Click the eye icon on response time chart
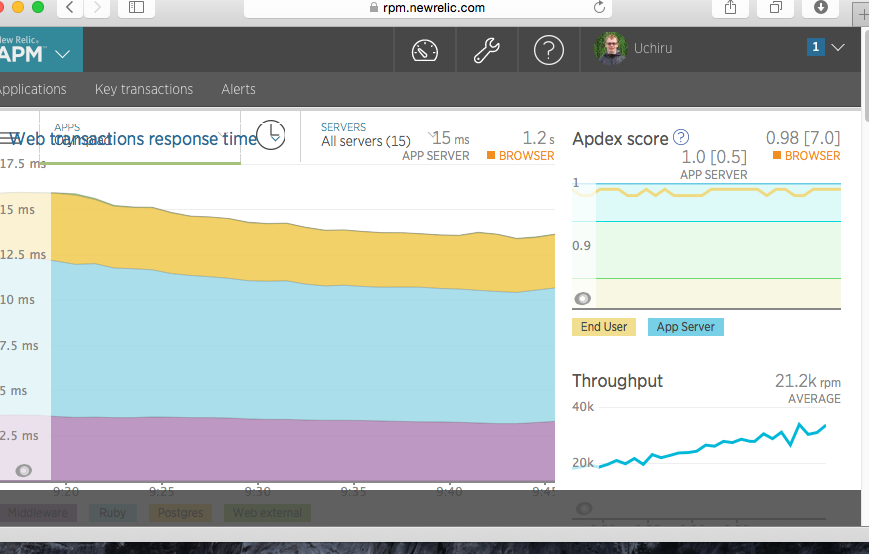 23,471
